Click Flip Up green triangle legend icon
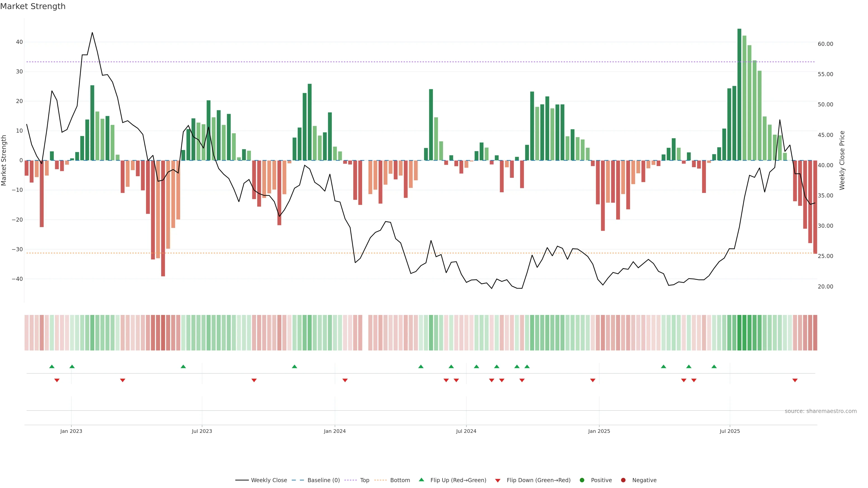Screen dimensions: 868x488 pyautogui.click(x=421, y=480)
